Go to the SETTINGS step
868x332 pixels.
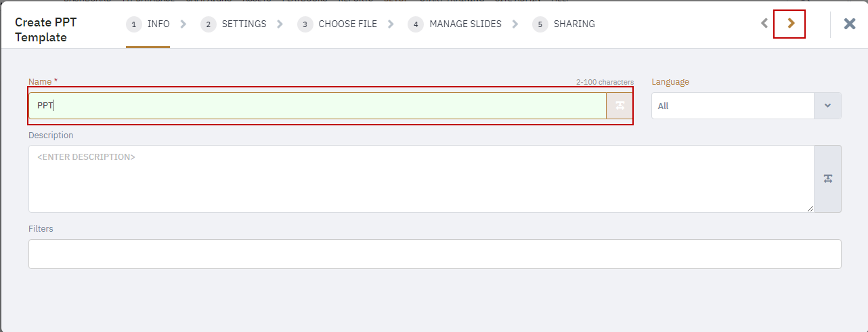click(244, 24)
